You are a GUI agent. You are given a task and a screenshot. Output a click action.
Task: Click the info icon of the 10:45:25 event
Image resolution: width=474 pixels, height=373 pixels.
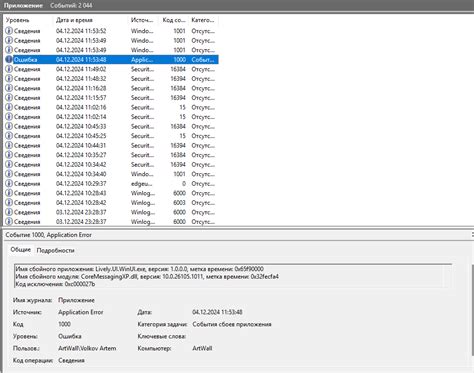[9, 136]
